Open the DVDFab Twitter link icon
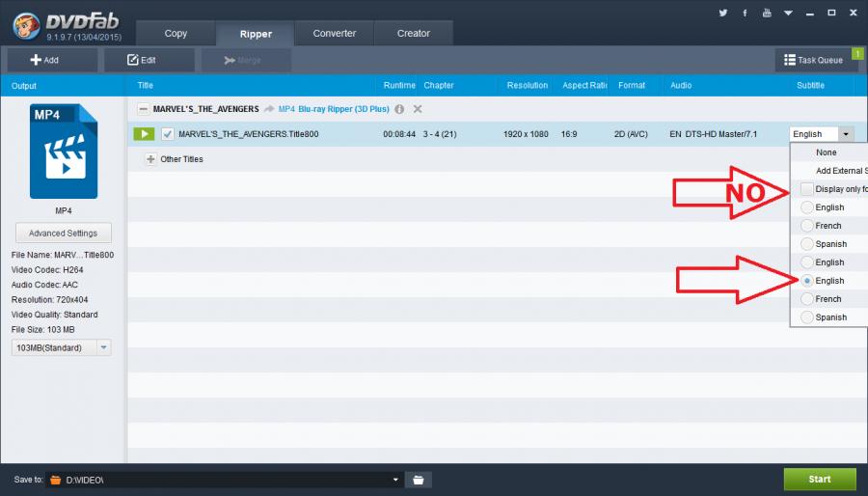Viewport: 868px width, 496px height. point(723,14)
